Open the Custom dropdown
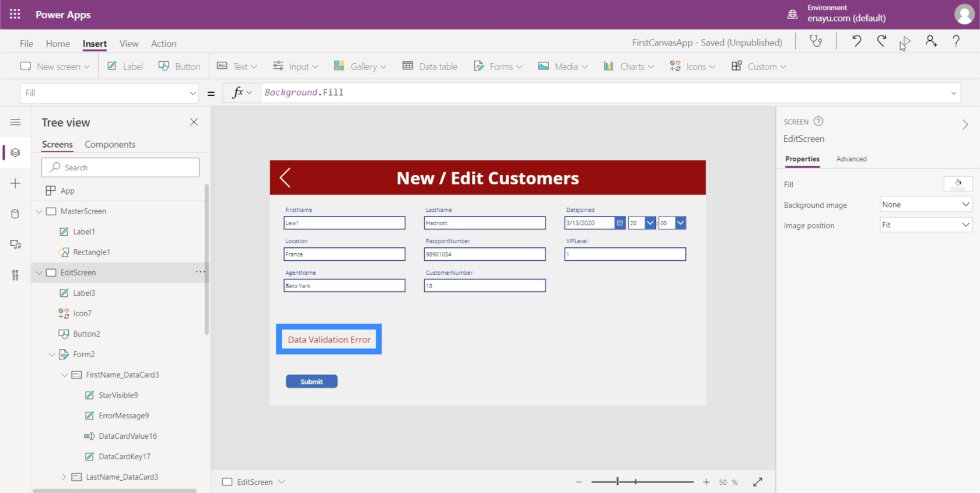 (x=759, y=67)
